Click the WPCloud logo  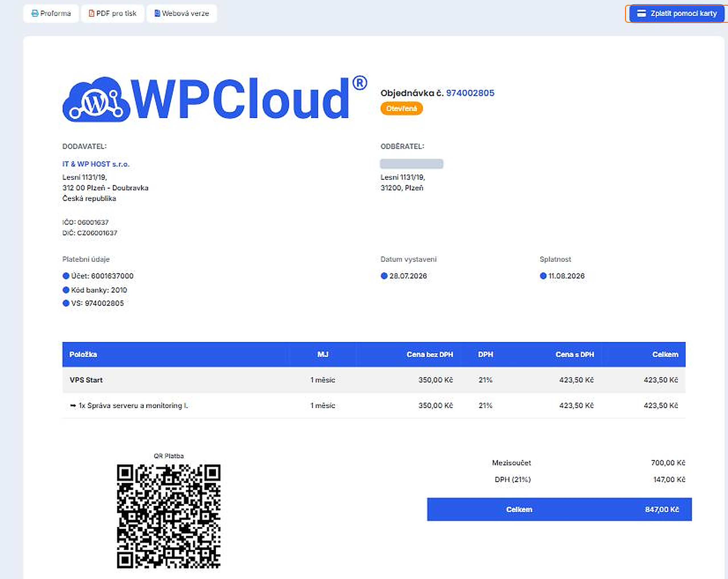[x=215, y=99]
